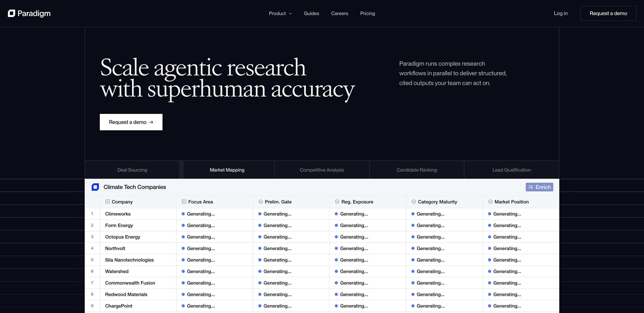This screenshot has height=313, width=644.
Task: Click the Log in link
Action: 561,14
